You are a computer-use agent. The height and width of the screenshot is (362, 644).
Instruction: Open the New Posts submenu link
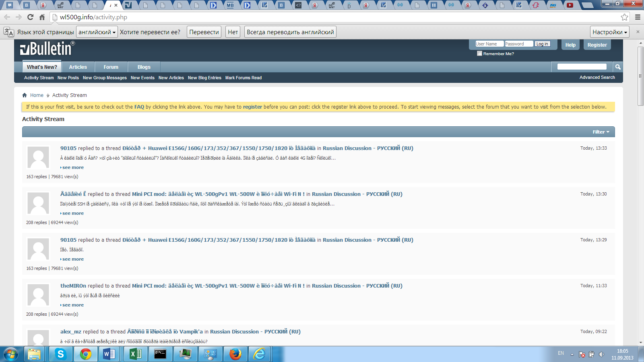click(x=68, y=78)
